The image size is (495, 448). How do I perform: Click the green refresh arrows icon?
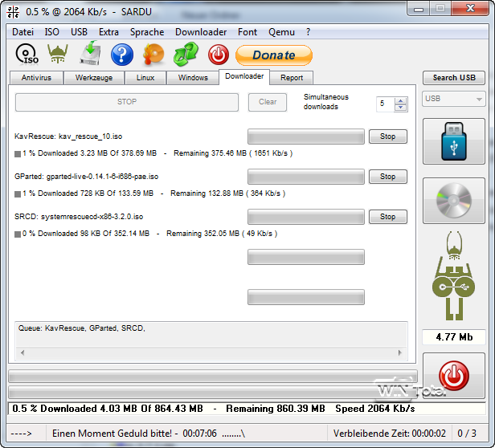(186, 55)
